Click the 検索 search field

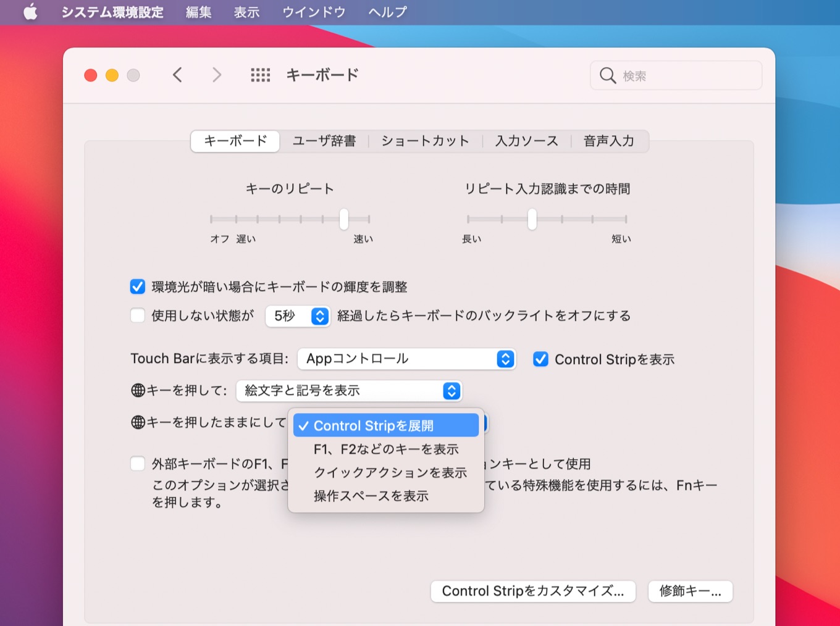(676, 75)
